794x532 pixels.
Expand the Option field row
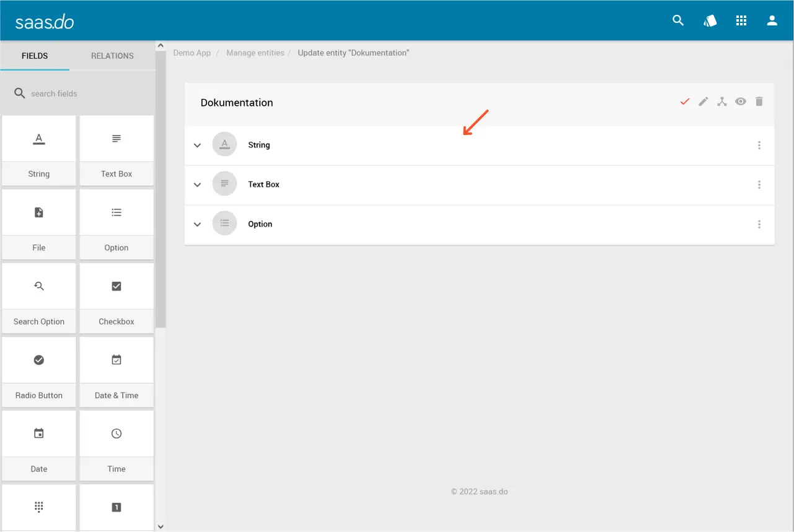click(198, 224)
